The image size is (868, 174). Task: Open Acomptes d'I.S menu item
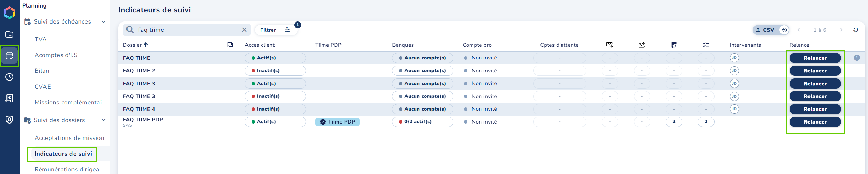point(56,55)
